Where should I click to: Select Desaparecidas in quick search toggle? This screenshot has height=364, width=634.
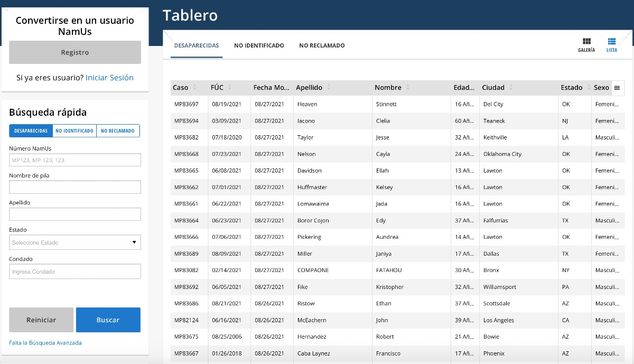(x=31, y=131)
